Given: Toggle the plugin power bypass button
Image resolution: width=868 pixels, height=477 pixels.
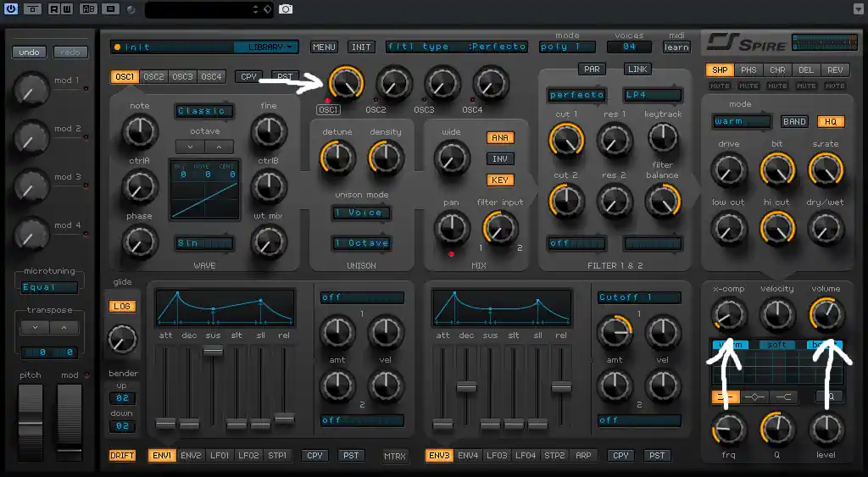Looking at the screenshot, I should pyautogui.click(x=10, y=8).
